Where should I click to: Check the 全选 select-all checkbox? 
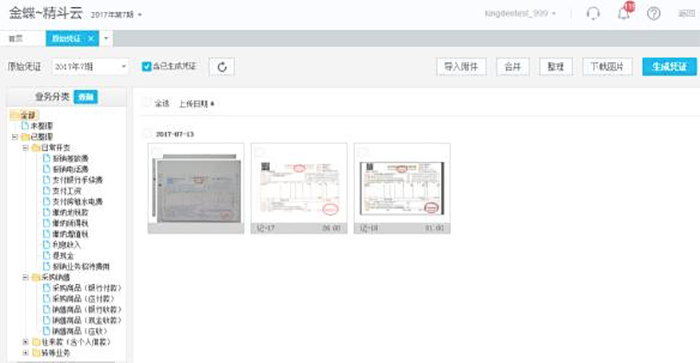[146, 103]
